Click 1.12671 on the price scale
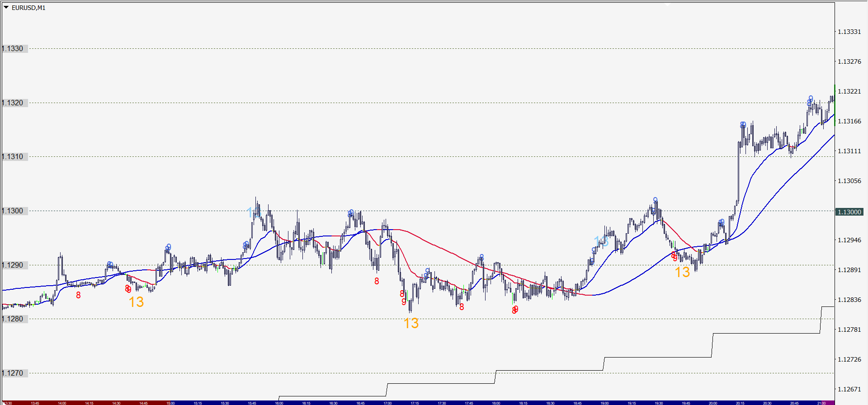Viewport: 868px width, 405px height. [x=849, y=389]
